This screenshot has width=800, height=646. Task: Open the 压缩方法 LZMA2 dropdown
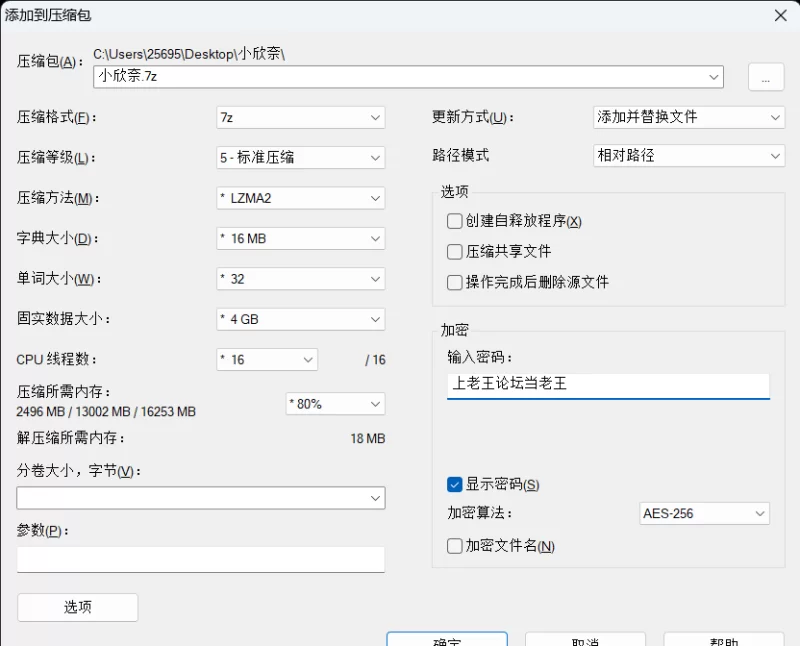300,198
